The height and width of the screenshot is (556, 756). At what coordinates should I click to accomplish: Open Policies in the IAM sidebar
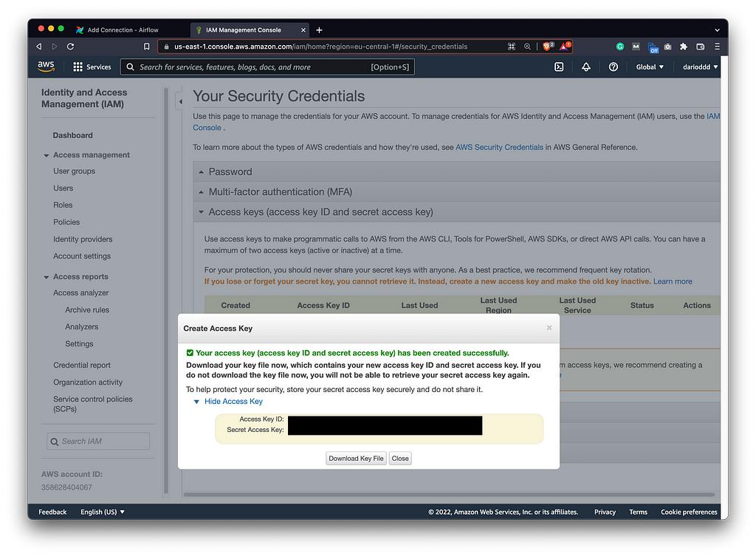(x=66, y=222)
